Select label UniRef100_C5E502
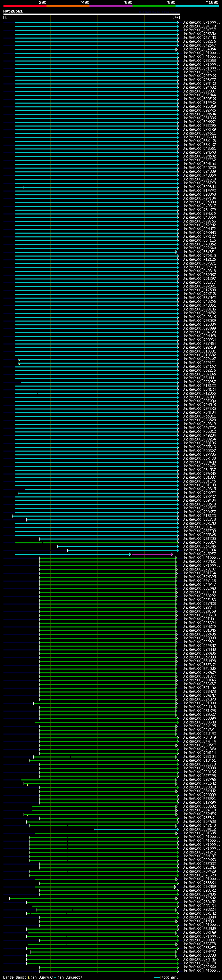This screenshot has height=980, width=222. click(x=199, y=898)
